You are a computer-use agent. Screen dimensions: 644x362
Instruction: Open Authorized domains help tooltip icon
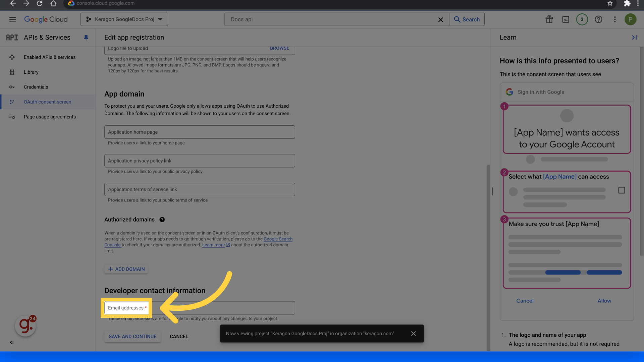(162, 220)
